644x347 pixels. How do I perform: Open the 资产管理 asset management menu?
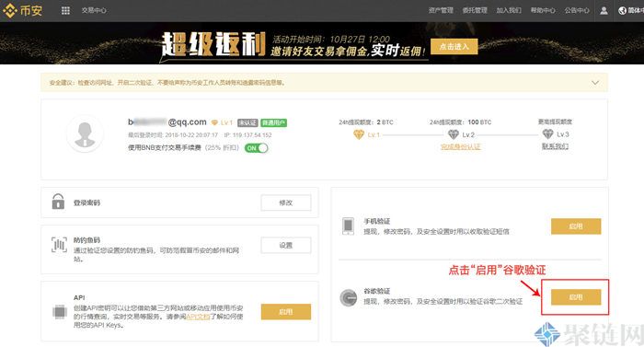click(x=441, y=11)
